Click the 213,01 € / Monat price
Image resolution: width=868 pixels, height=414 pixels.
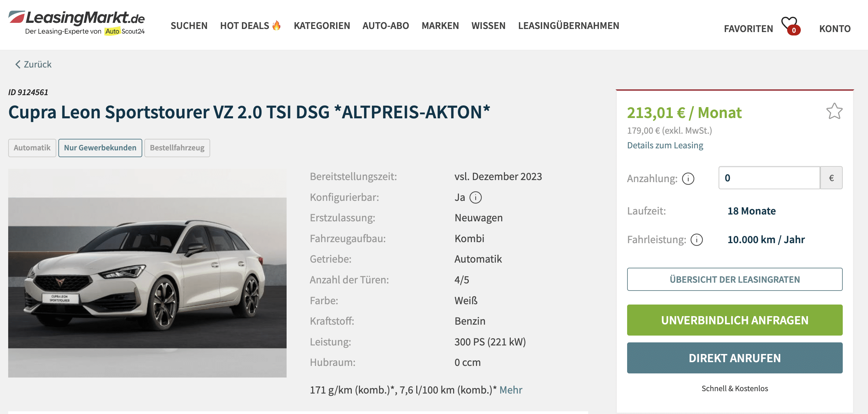[x=684, y=113]
